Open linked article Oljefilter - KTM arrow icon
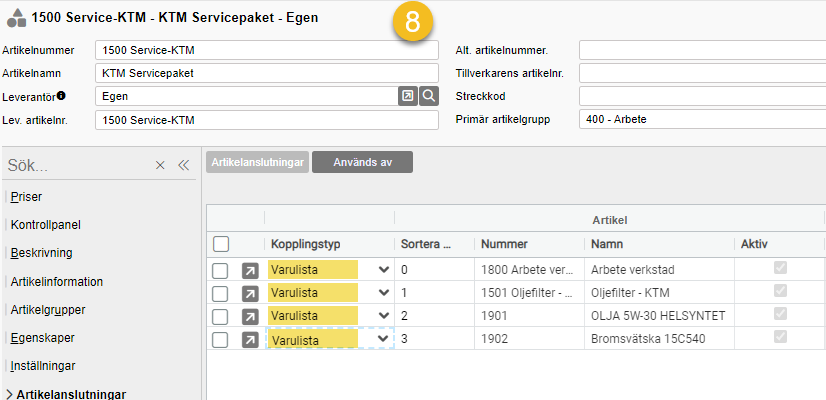The width and height of the screenshot is (826, 400). [250, 294]
